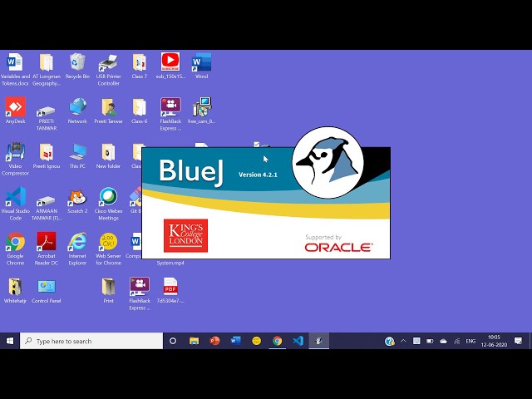The width and height of the screenshot is (532, 399).
Task: Launch FlashBack Express recorder shortcut
Action: [170, 115]
